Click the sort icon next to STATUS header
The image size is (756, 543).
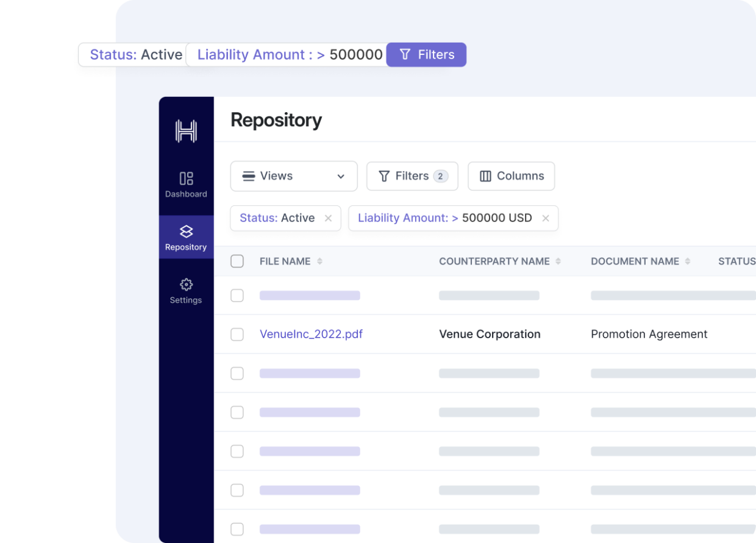[755, 261]
